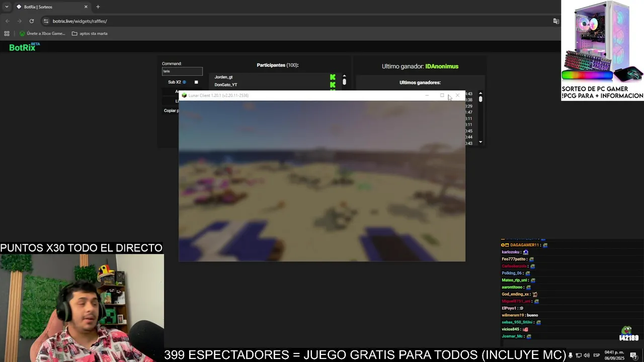Select participant Jorden_gt

tap(223, 77)
